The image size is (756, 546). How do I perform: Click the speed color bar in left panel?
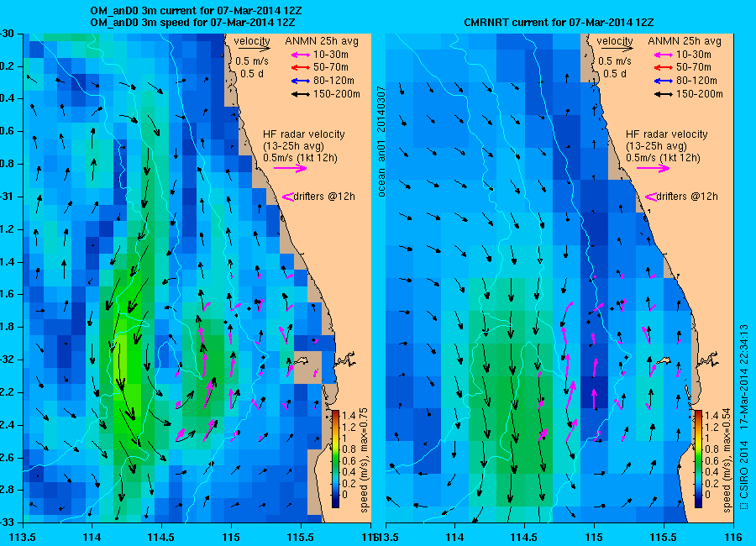tap(335, 459)
